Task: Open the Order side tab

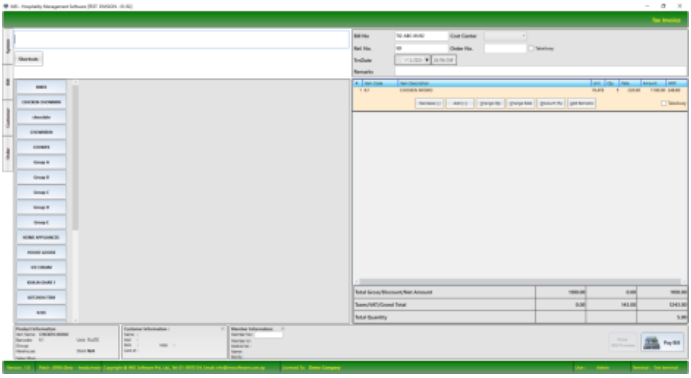Action: point(7,154)
